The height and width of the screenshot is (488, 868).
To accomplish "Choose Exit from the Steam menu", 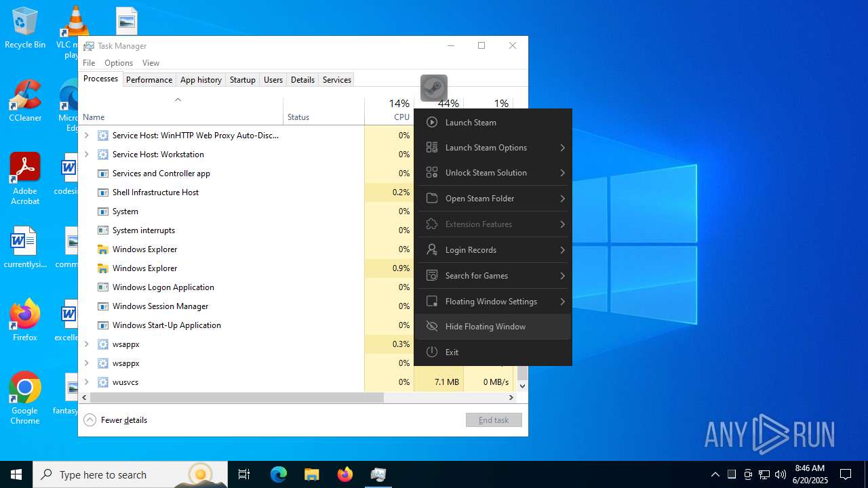I will pos(493,352).
